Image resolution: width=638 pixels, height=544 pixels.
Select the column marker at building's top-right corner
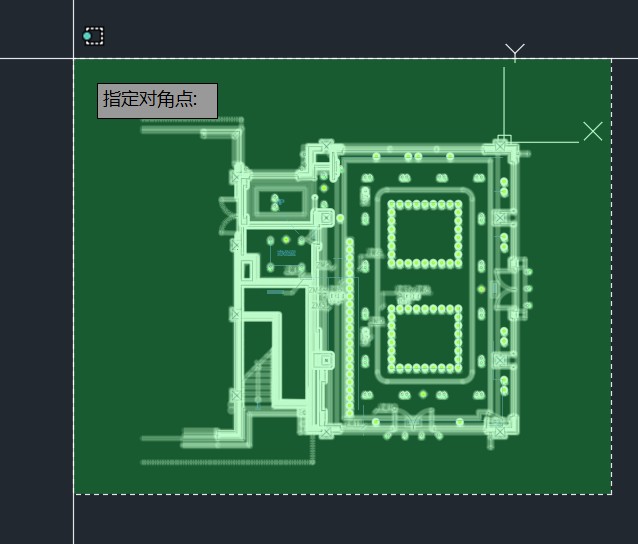point(500,148)
